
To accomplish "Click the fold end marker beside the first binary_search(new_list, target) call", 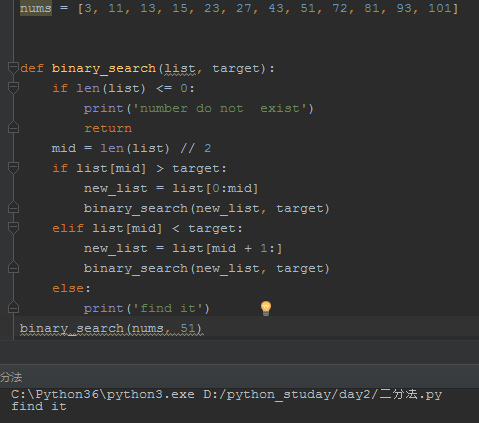I will [13, 208].
